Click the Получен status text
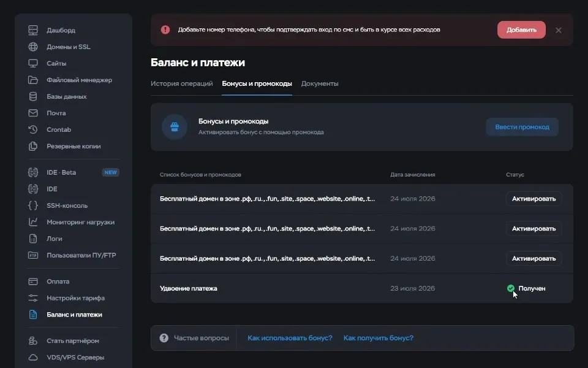 tap(532, 288)
